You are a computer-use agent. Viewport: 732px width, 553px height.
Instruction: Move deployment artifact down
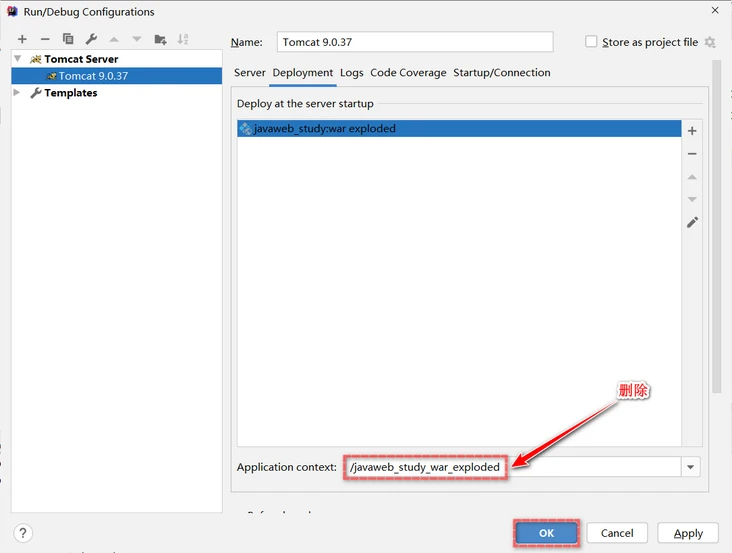(x=692, y=199)
